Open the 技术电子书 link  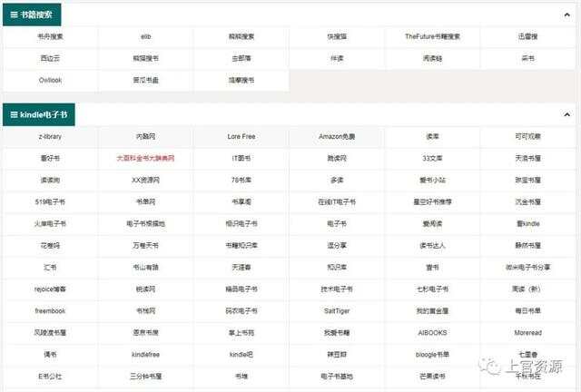[x=337, y=289]
